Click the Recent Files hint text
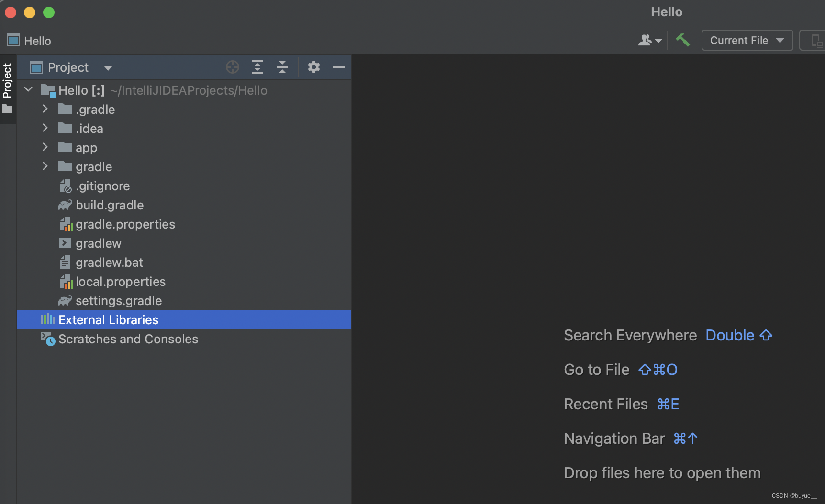This screenshot has height=504, width=825. pos(606,404)
